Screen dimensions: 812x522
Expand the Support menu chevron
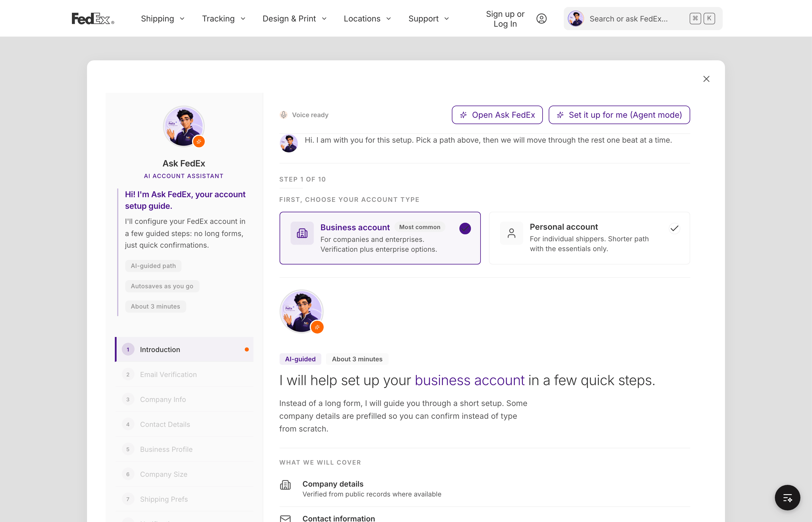coord(446,19)
